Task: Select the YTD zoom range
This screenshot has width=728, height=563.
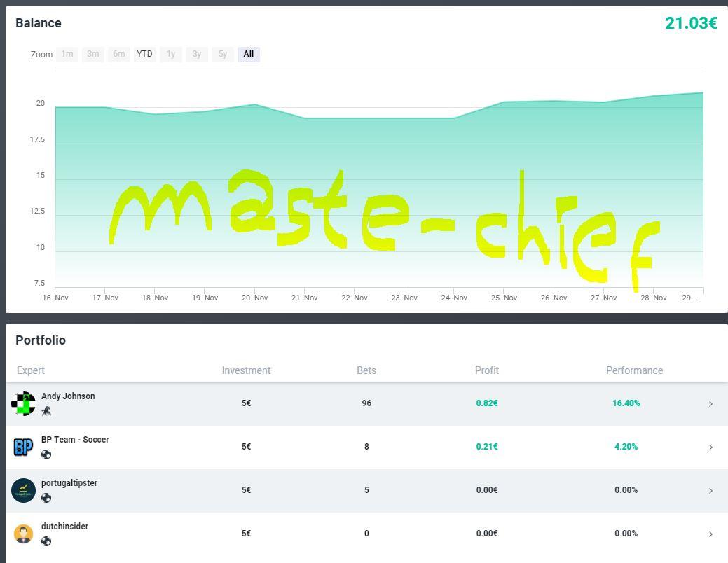Action: coord(144,54)
